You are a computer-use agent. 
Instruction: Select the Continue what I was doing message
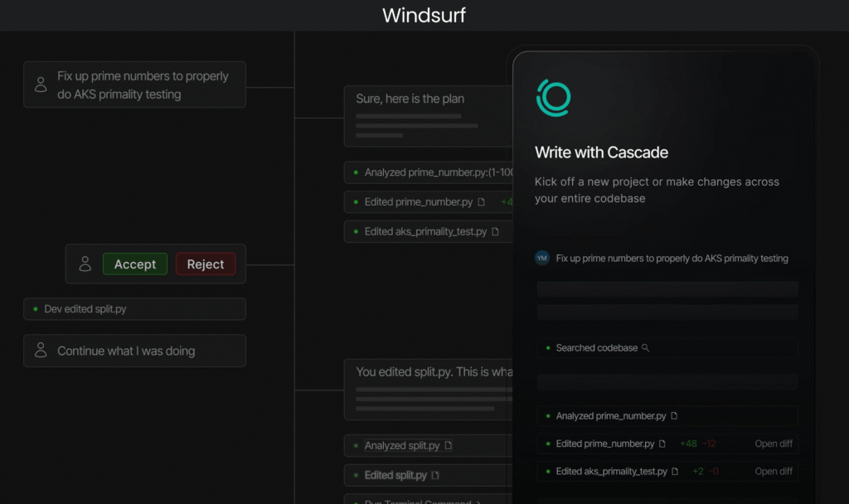coord(135,351)
